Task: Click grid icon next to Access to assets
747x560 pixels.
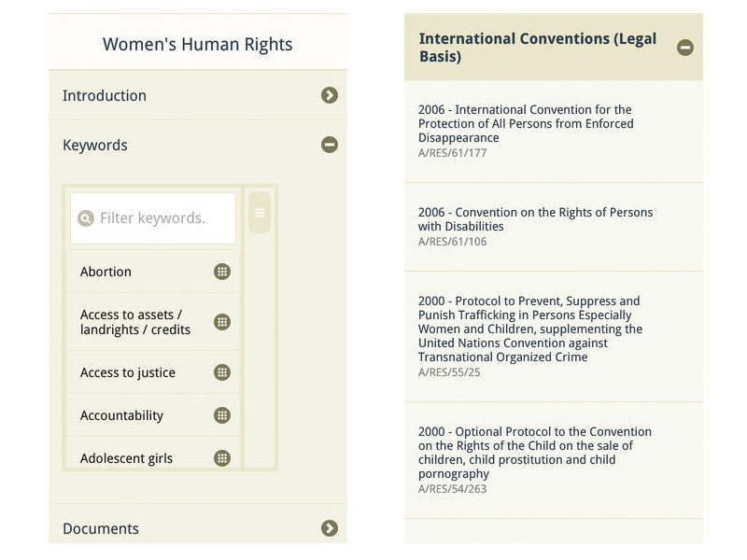Action: point(222,322)
